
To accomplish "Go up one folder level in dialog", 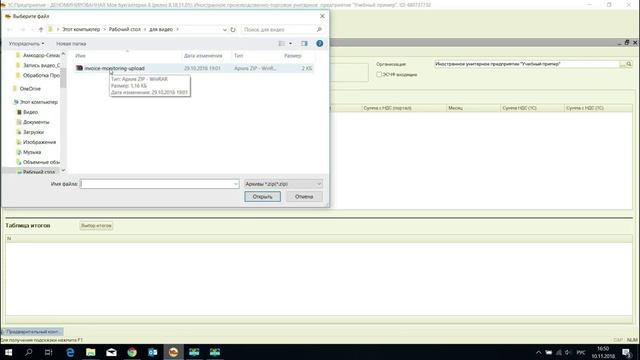I will click(x=41, y=29).
